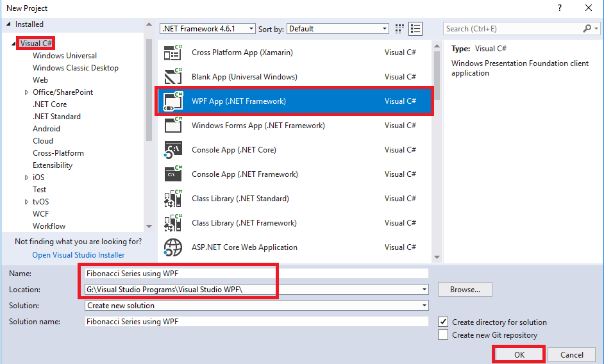The height and width of the screenshot is (364, 604).
Task: Click the search magnifier icon
Action: coord(587,28)
